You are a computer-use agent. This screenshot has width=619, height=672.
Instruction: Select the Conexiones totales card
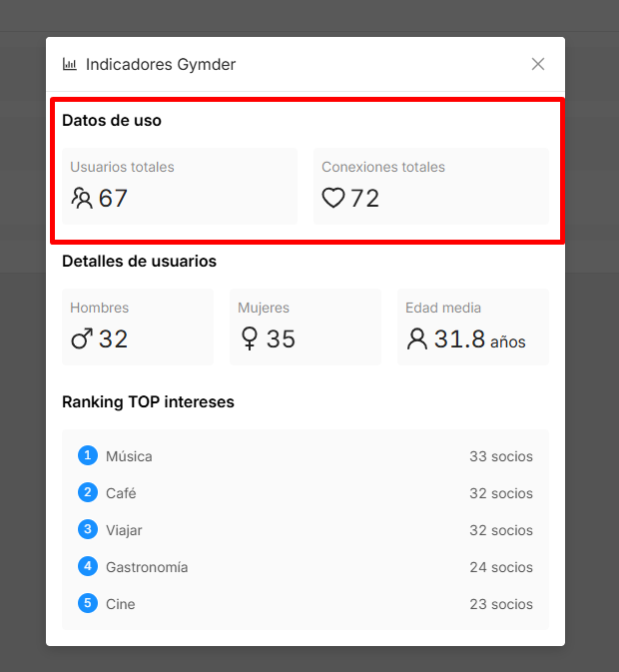click(431, 186)
